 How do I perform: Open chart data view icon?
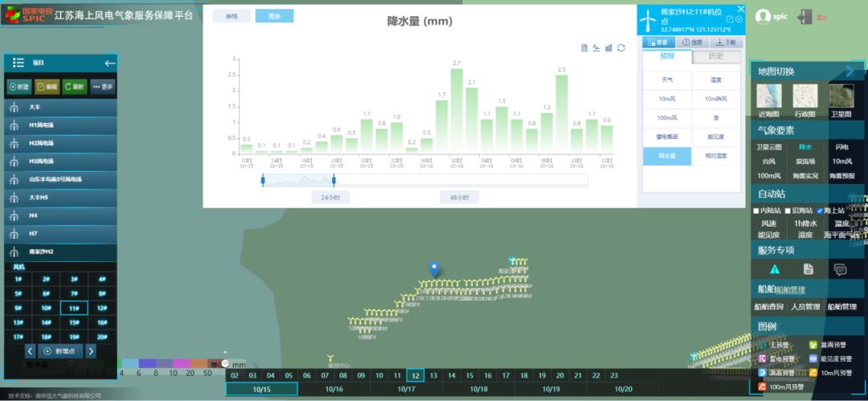pos(584,48)
